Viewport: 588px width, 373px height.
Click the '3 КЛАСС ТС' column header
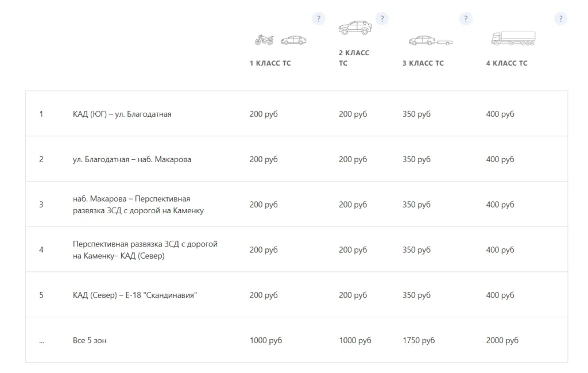[x=423, y=63]
